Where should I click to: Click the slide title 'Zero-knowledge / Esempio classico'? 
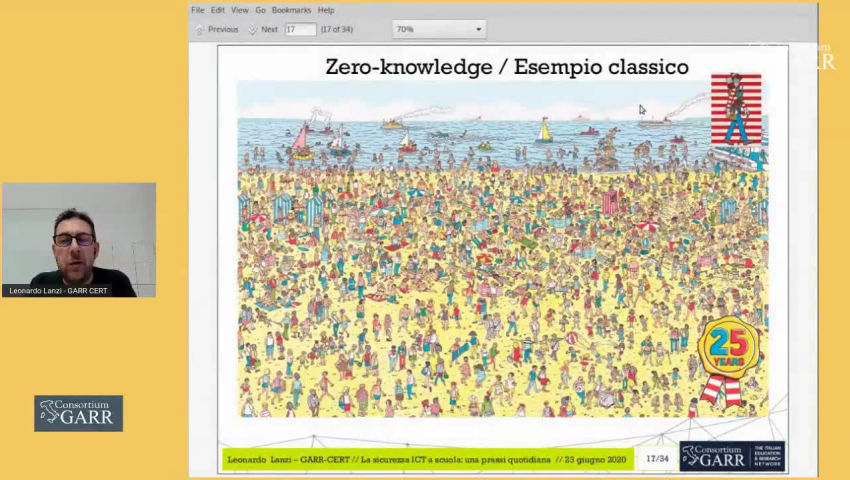coord(507,67)
